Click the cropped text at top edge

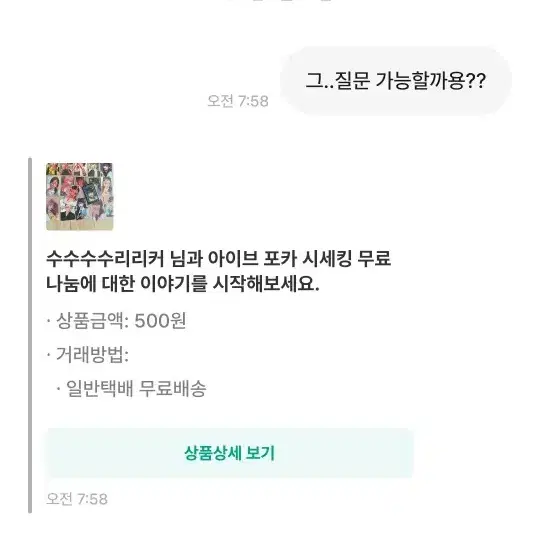[280, 1]
